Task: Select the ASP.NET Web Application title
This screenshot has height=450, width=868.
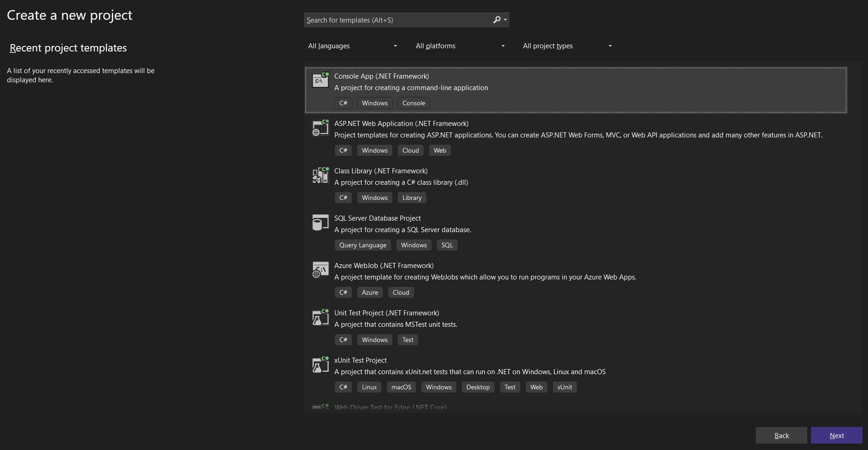Action: (401, 124)
